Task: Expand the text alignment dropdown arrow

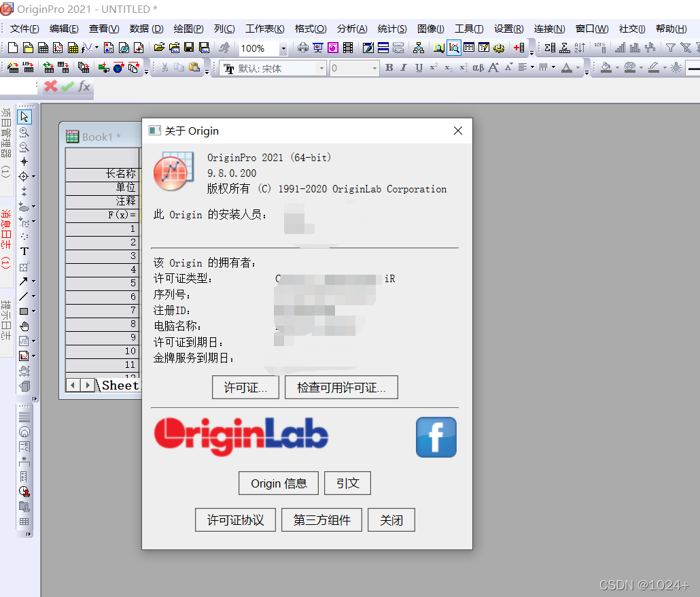Action: coord(532,67)
